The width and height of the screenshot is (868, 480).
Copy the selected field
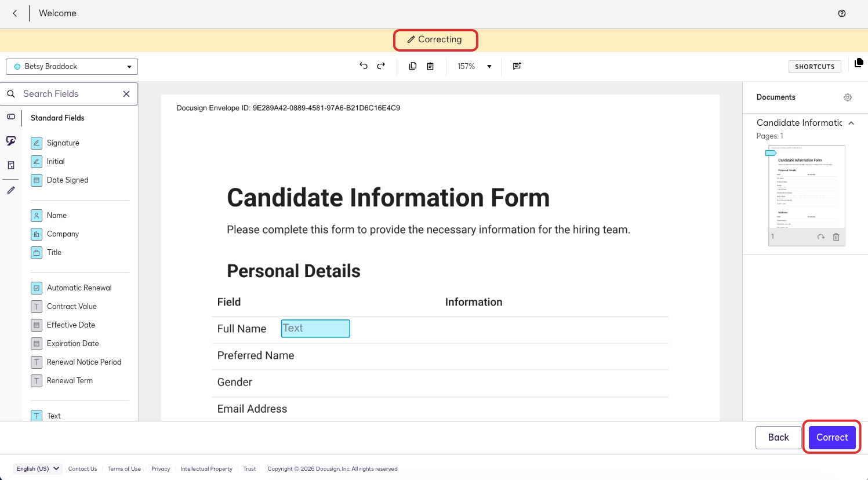[x=413, y=66]
